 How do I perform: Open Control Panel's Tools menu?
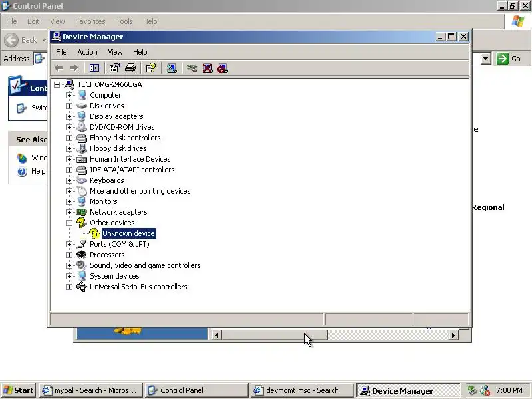tap(124, 21)
